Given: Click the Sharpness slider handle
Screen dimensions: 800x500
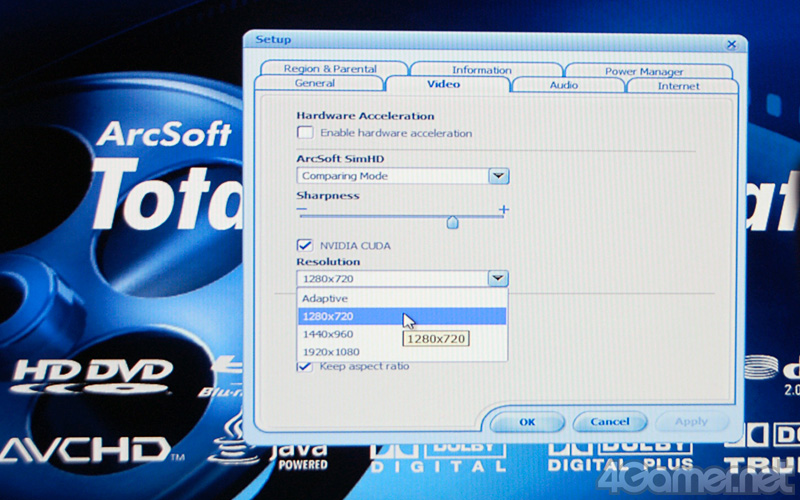Looking at the screenshot, I should tap(452, 221).
